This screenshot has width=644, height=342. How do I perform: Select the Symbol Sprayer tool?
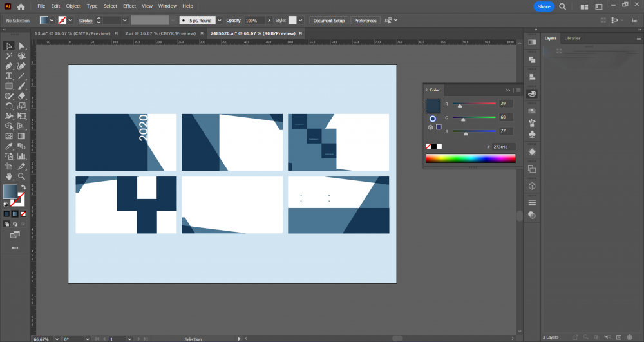tap(8, 156)
